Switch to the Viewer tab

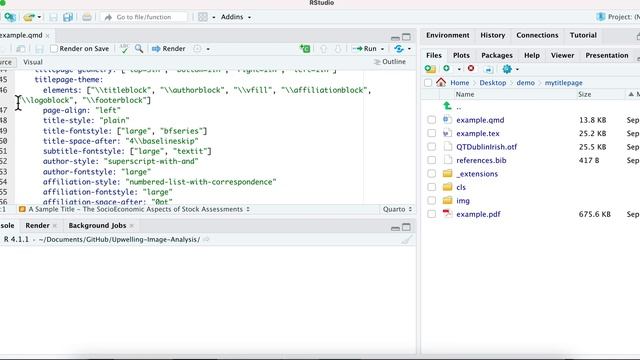click(562, 55)
